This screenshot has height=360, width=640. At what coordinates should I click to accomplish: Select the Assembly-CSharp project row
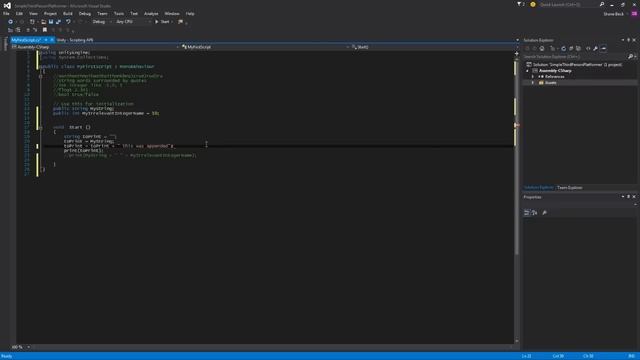(x=554, y=71)
